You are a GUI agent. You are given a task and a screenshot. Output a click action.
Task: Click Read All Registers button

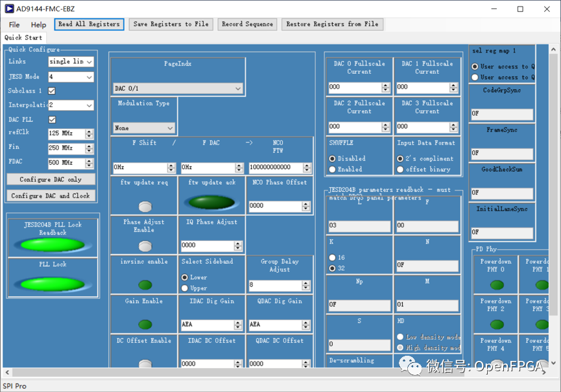click(89, 24)
